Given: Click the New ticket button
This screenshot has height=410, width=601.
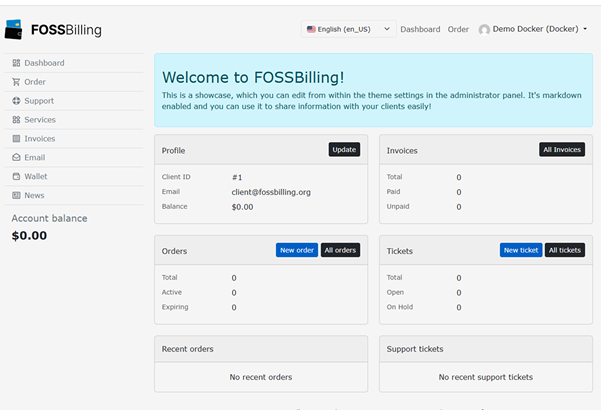Looking at the screenshot, I should (521, 250).
